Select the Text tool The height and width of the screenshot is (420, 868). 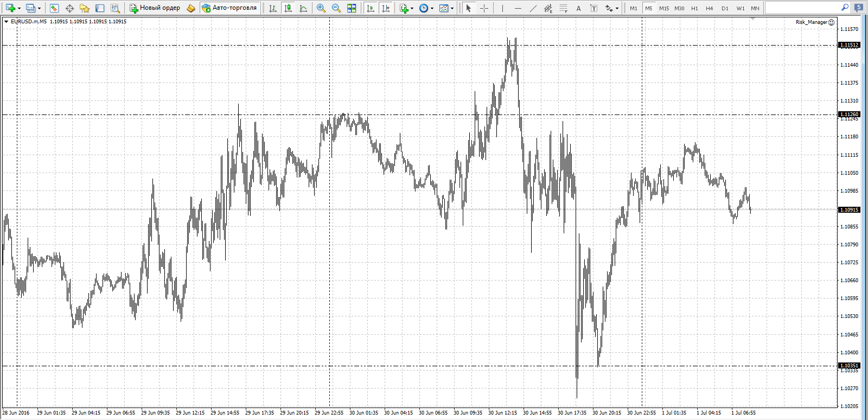tap(578, 8)
